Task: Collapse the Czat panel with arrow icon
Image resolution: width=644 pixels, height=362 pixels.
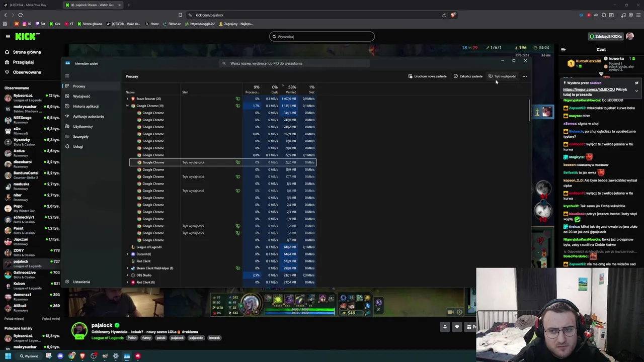Action: click(563, 50)
